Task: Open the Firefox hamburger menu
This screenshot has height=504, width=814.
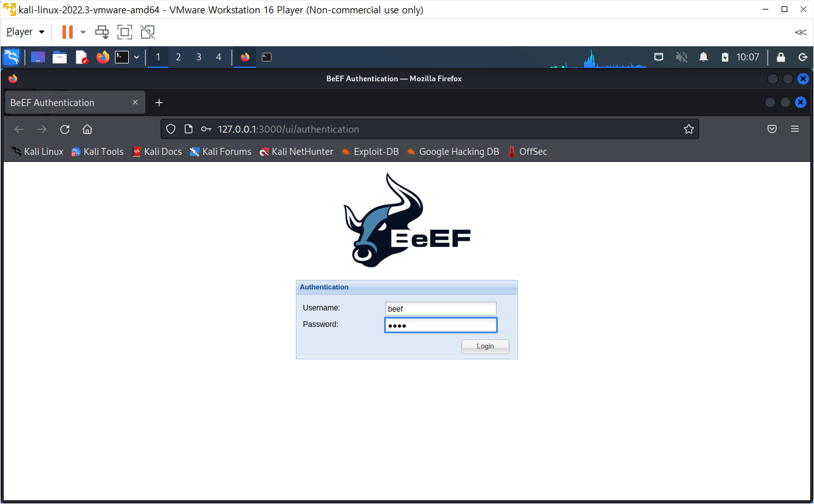Action: 795,129
